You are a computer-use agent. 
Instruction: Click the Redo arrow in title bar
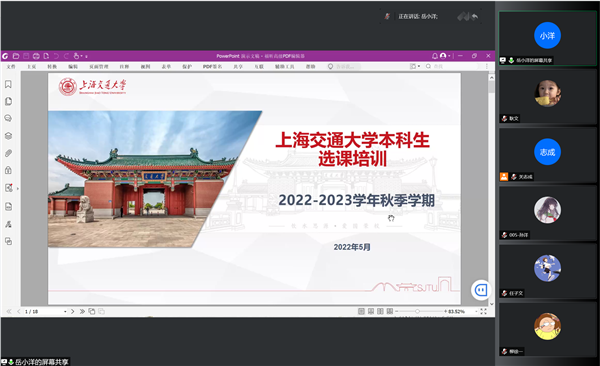tap(66, 56)
